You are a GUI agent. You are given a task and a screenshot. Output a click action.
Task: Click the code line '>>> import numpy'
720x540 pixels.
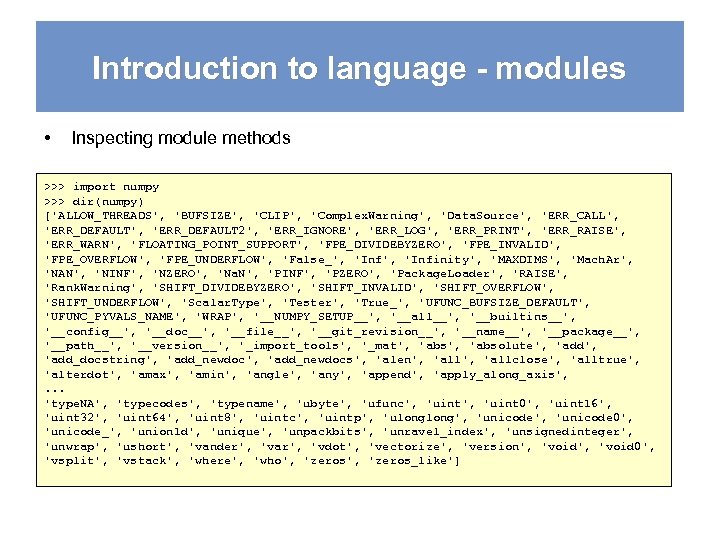pos(101,187)
